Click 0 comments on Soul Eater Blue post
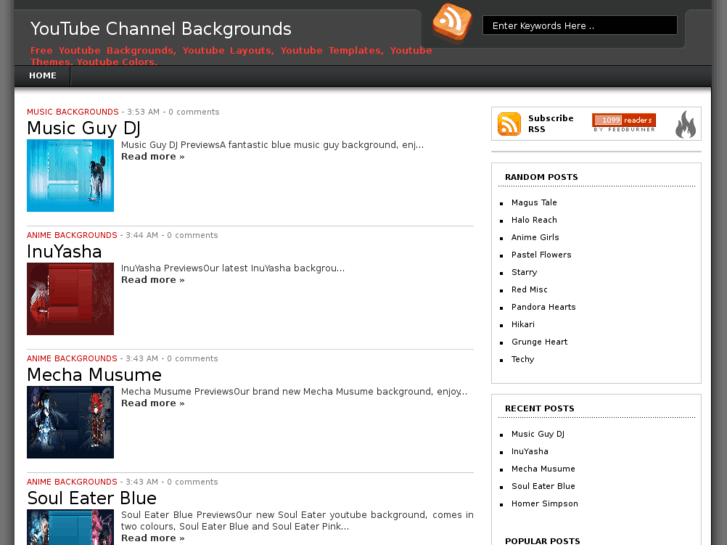 click(x=192, y=482)
